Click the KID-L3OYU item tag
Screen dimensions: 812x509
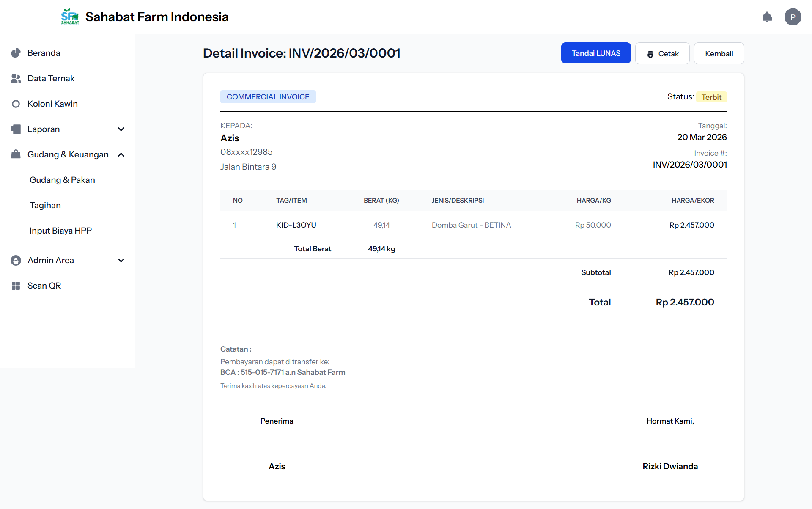tap(296, 225)
